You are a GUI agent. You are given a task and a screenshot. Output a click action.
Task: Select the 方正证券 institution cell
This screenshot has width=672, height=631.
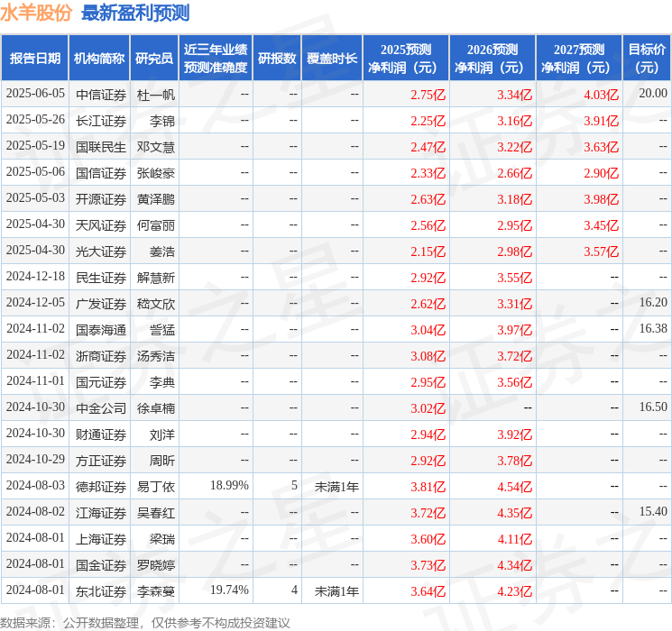pos(101,461)
